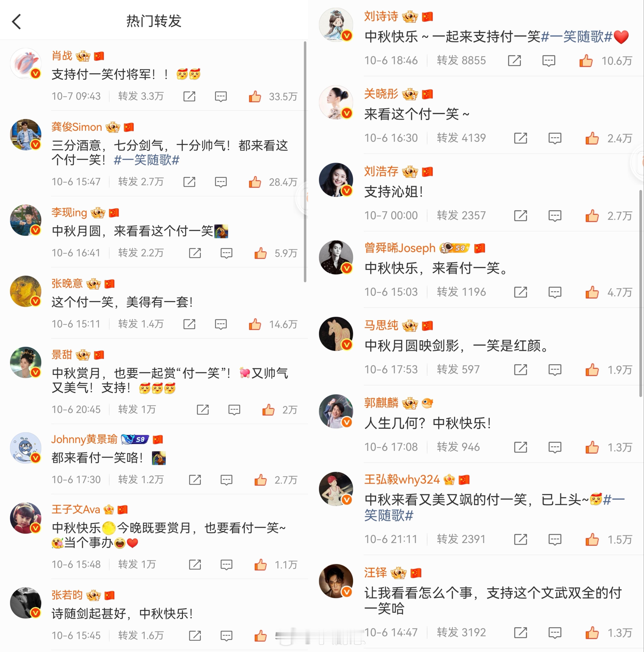Tap the repost icon on 李现ing's post
This screenshot has width=644, height=652.
[195, 253]
